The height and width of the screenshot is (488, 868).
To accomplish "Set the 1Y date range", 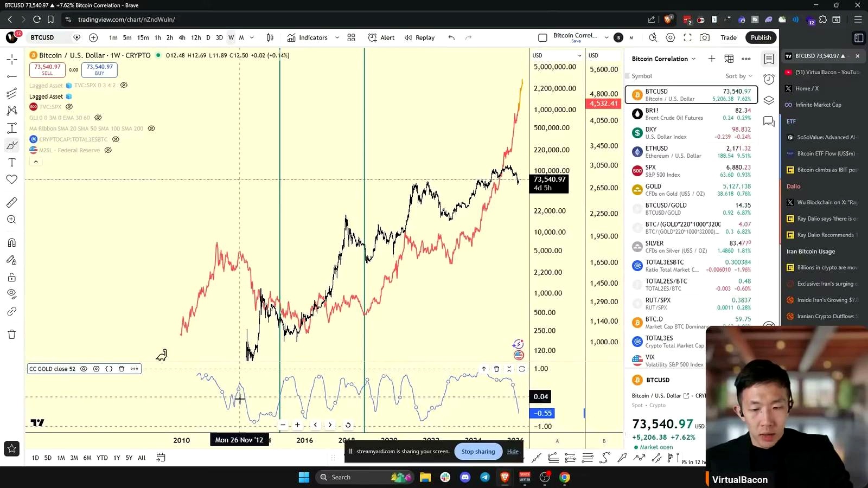I will tap(117, 458).
